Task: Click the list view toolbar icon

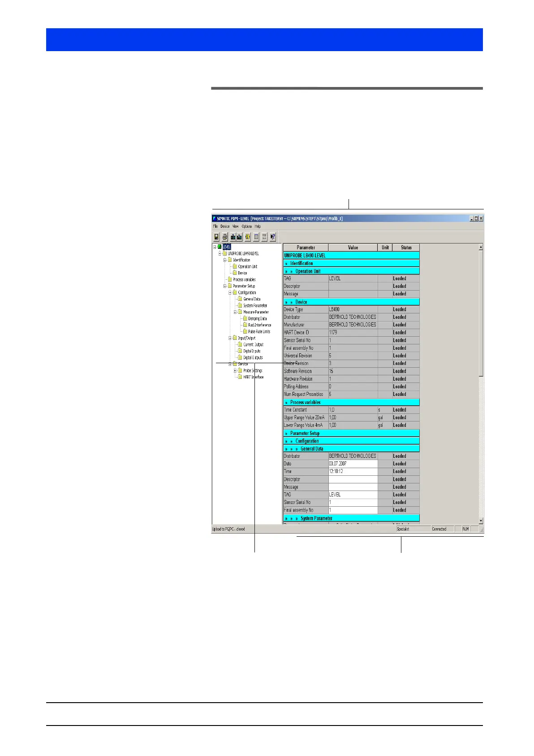Action: pyautogui.click(x=256, y=237)
